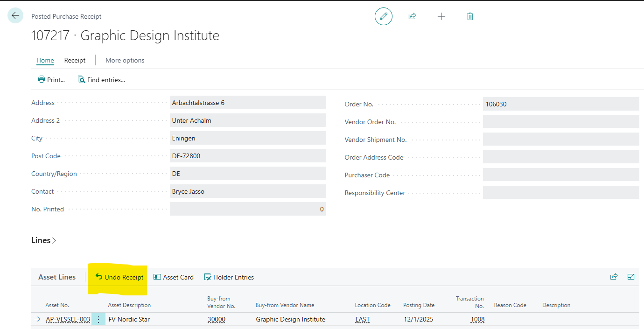
Task: Click Find entries action
Action: [x=101, y=80]
